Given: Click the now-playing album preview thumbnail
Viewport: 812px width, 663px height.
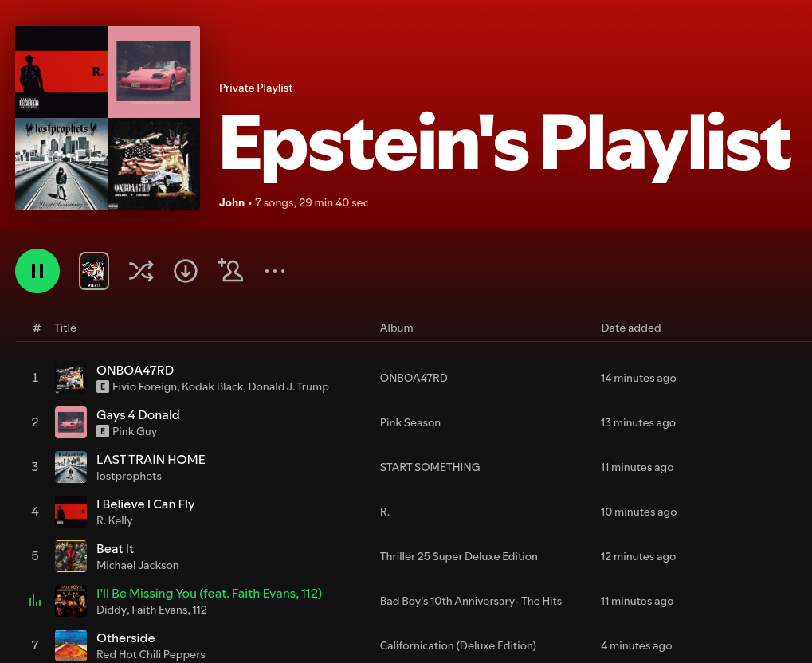Looking at the screenshot, I should coord(94,271).
